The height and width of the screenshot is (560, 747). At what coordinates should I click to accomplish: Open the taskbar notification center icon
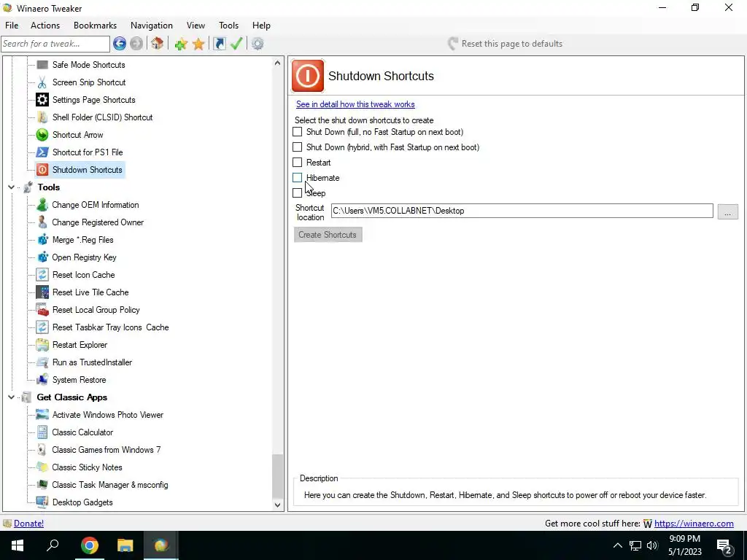[724, 547]
